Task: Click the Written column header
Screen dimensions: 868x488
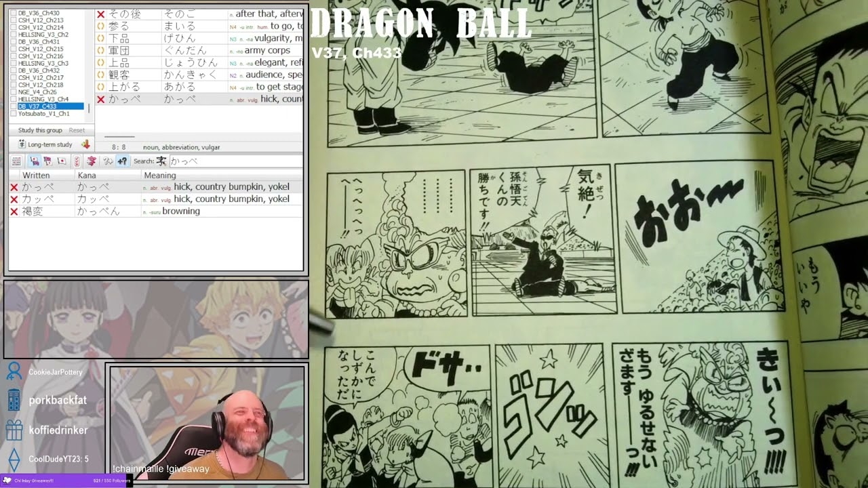Action: (36, 176)
